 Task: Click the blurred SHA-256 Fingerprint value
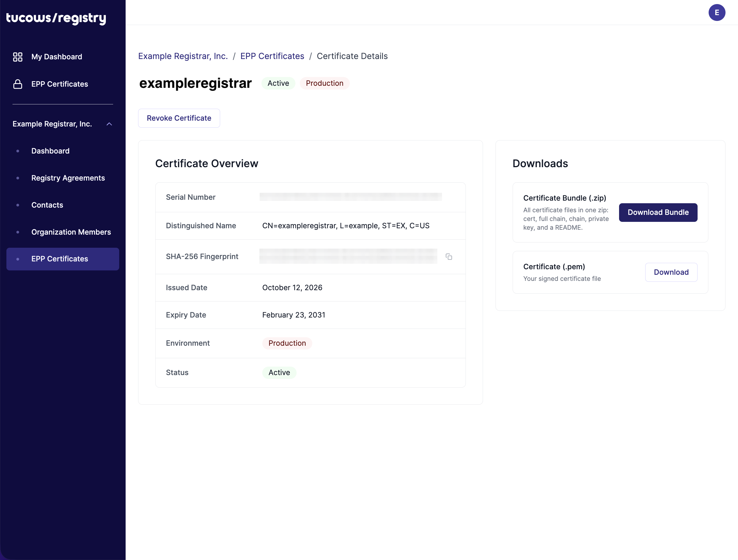click(x=348, y=256)
